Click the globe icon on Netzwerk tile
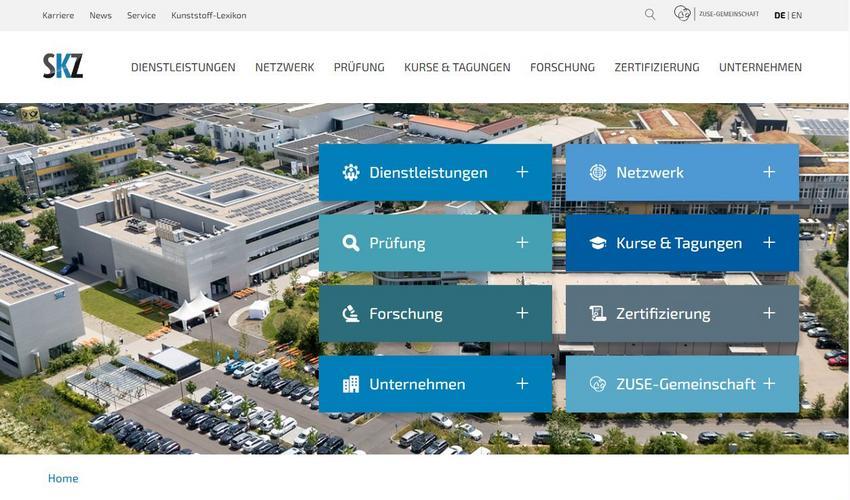 pos(597,172)
